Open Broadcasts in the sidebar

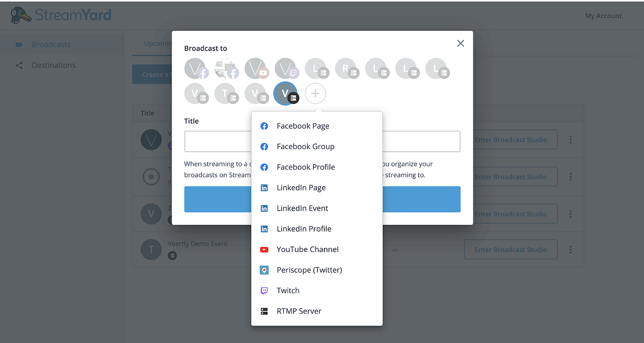coord(62,45)
